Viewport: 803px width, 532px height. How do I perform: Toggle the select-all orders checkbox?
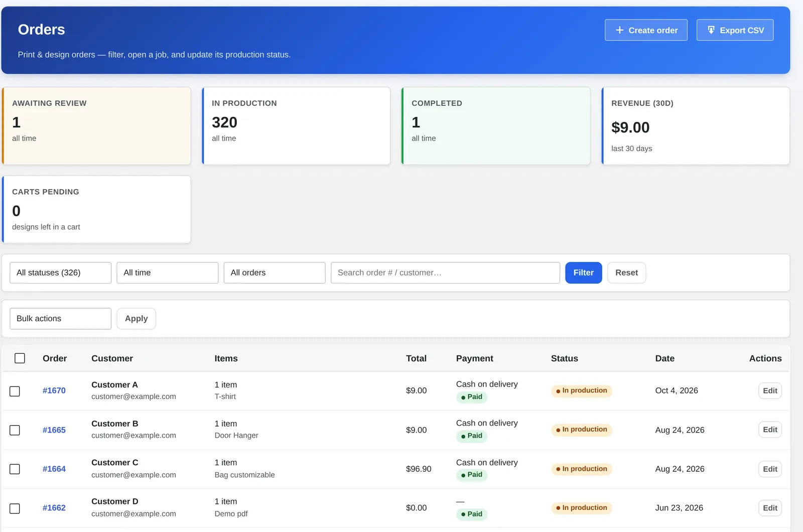(x=20, y=358)
